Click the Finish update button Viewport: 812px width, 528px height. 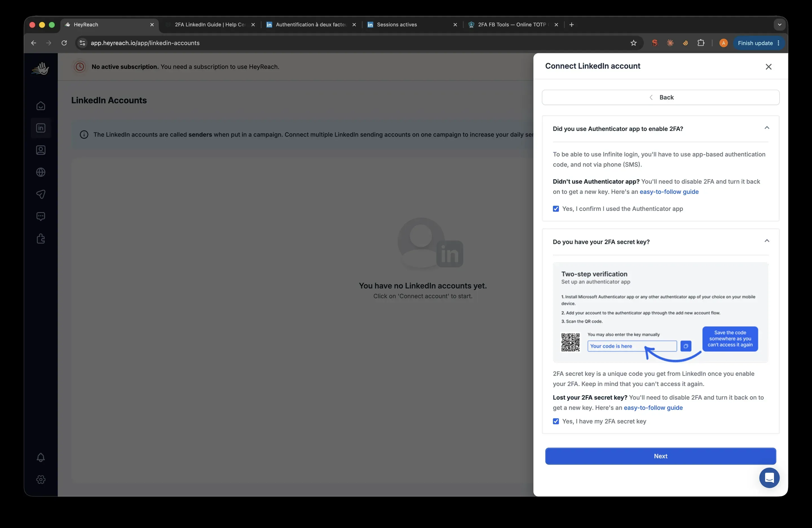(755, 43)
